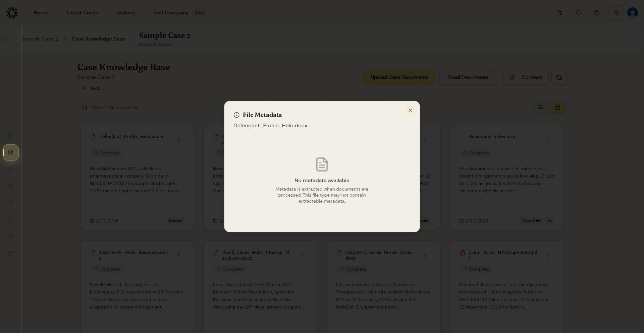Open the help icon in the top bar

click(x=597, y=13)
